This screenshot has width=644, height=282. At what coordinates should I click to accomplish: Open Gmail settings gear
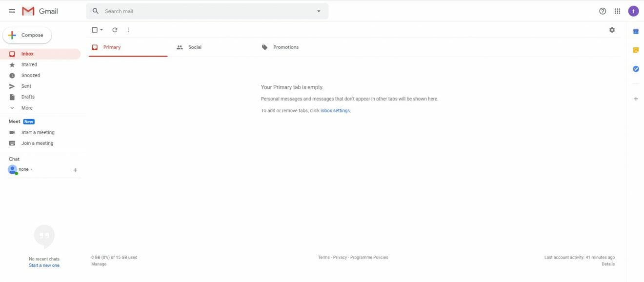click(x=612, y=30)
